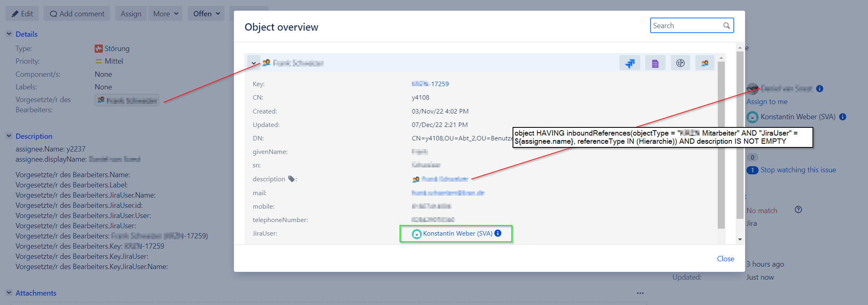Collapse the Attachments section
The height and width of the screenshot is (305, 868).
point(9,293)
